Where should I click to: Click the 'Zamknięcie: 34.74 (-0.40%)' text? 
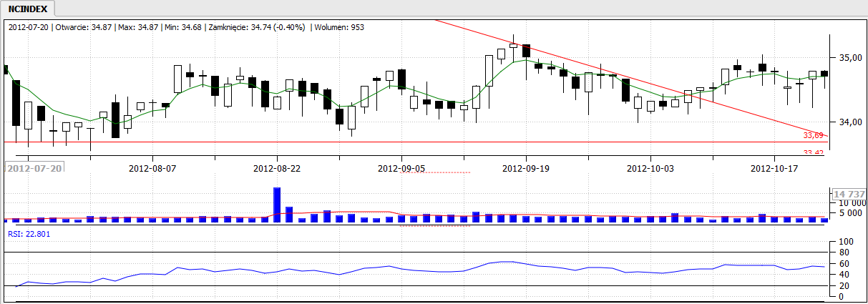pos(256,27)
